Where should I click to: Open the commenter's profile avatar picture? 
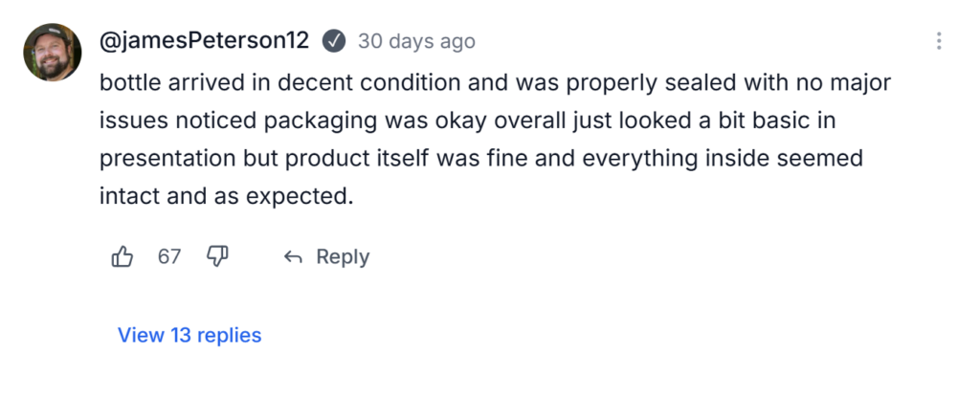point(52,53)
